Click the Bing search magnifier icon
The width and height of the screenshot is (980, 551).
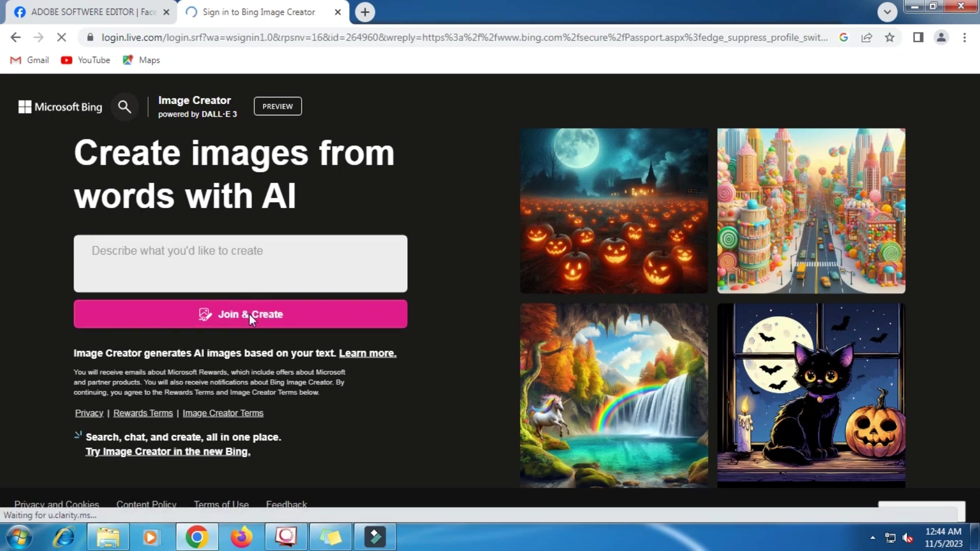coord(125,107)
